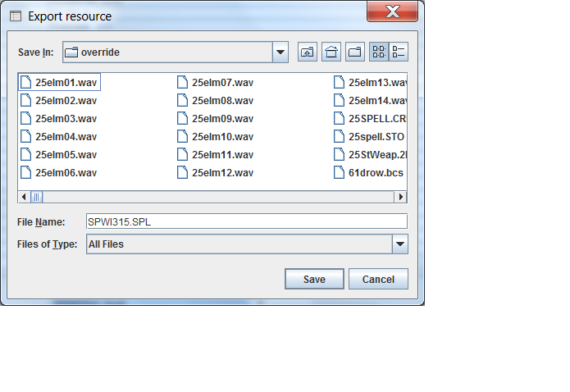The width and height of the screenshot is (570, 392).
Task: Click the Export resource window icon
Action: [x=15, y=16]
